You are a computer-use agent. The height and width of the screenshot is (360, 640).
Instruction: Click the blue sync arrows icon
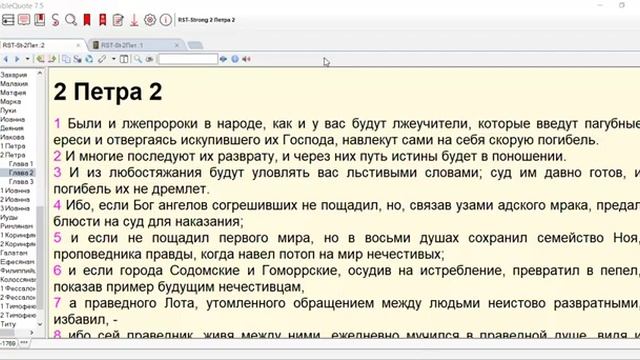(89, 59)
